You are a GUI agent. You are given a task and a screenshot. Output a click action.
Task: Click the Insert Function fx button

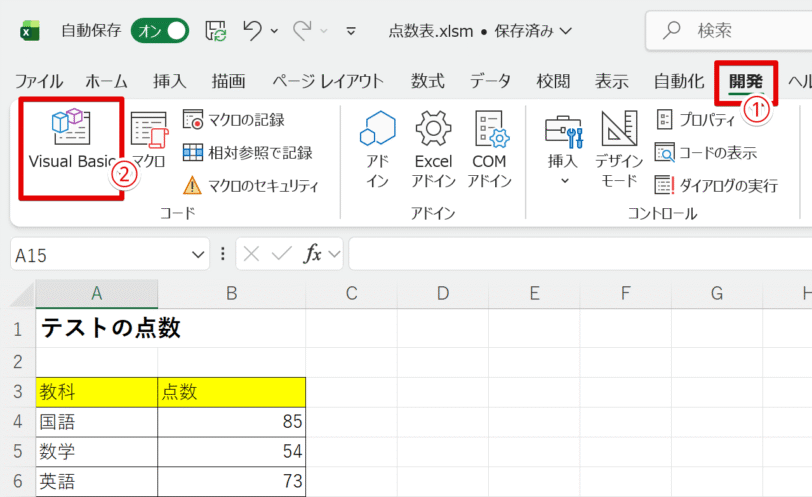click(312, 254)
